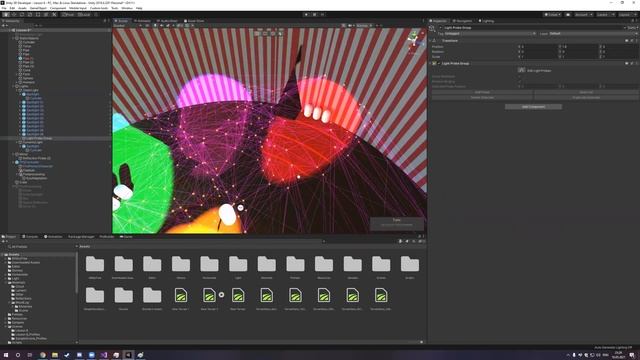Toggle the GameObject active checkbox in Inspector
This screenshot has width=640, height=360.
440,28
